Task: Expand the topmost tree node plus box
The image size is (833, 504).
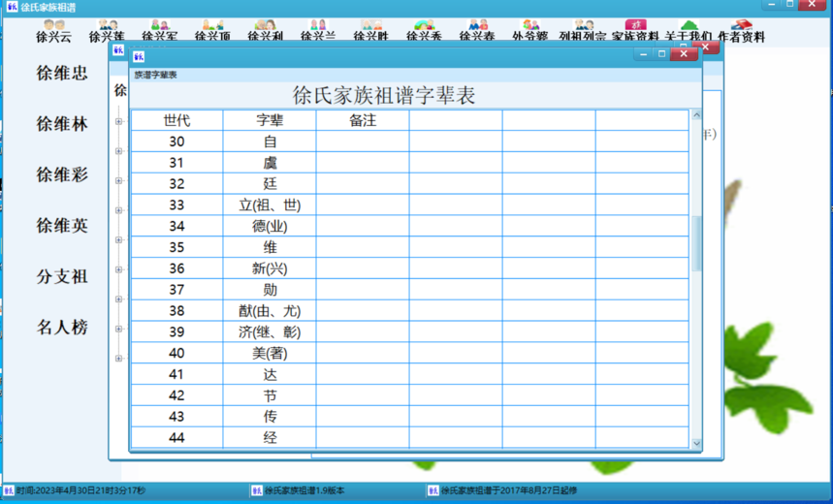Action: (x=119, y=121)
